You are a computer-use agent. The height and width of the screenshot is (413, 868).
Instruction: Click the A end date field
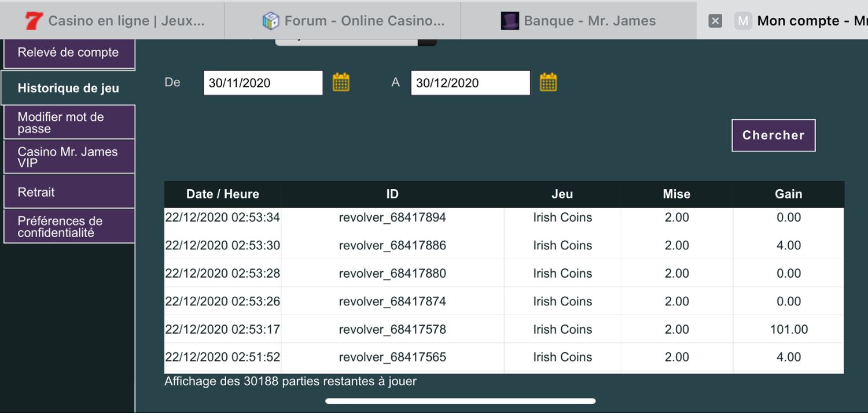click(x=470, y=83)
